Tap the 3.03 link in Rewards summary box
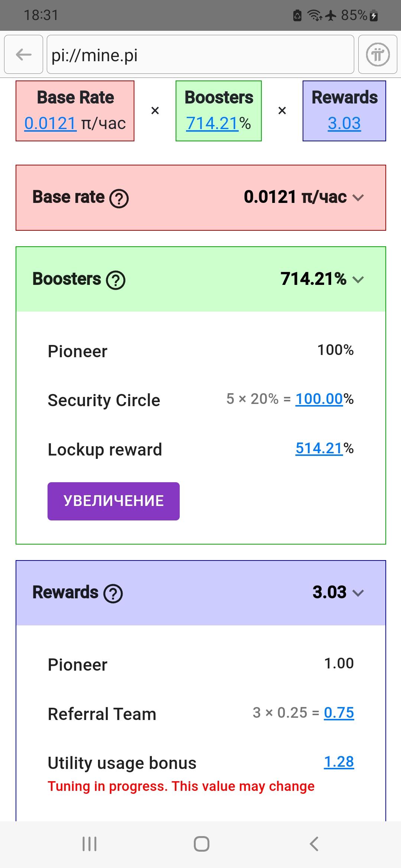401x868 pixels. (344, 123)
